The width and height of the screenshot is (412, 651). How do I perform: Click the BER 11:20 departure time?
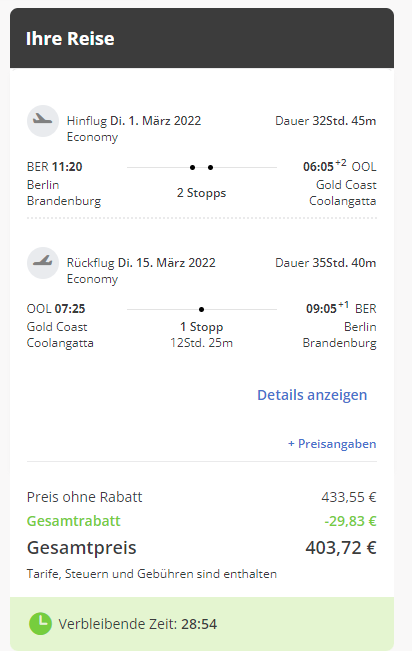pyautogui.click(x=54, y=167)
